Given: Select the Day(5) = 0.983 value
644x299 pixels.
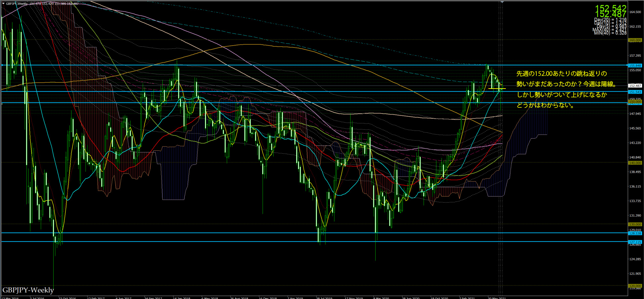Looking at the screenshot, I should [611, 27].
